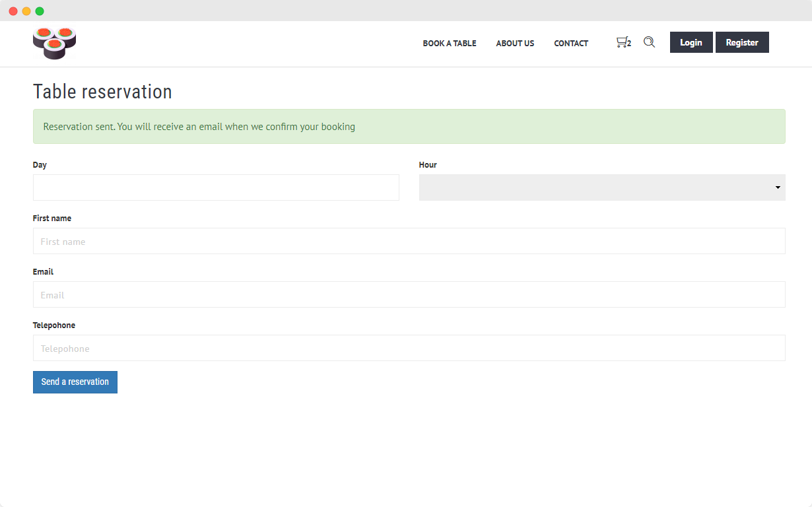Click the Reservation sent confirmation message
812x507 pixels.
coord(409,127)
